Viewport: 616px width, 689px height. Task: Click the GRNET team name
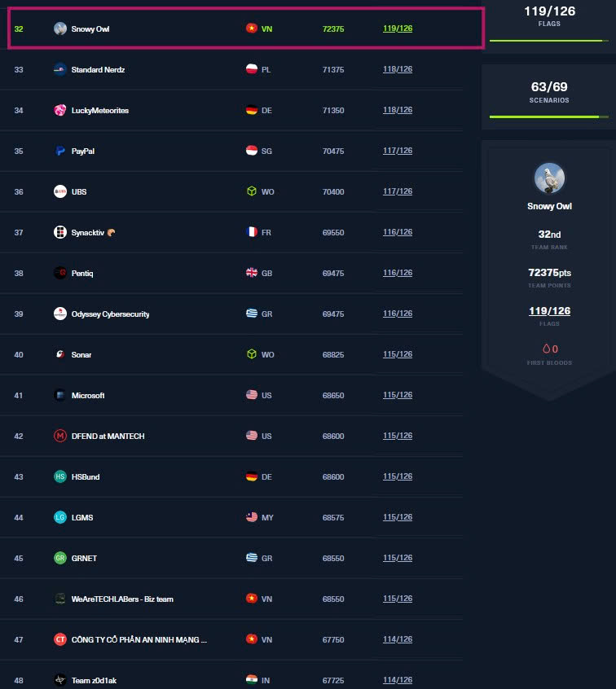84,559
